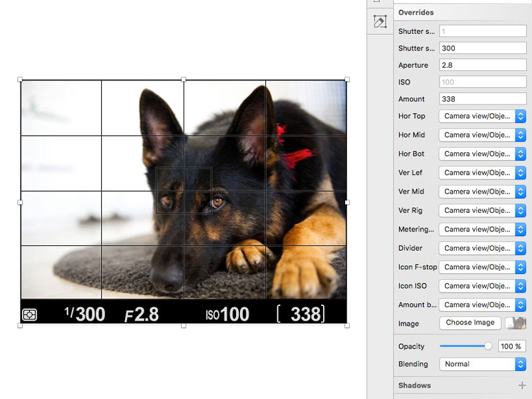The image size is (532, 399).
Task: Open the Icon ISO override dropdown
Action: (481, 286)
